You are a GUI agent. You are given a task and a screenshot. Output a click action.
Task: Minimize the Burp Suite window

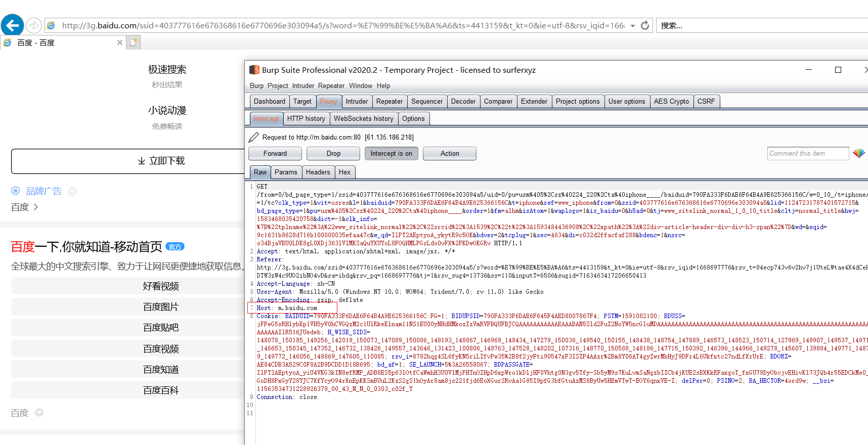coord(809,70)
